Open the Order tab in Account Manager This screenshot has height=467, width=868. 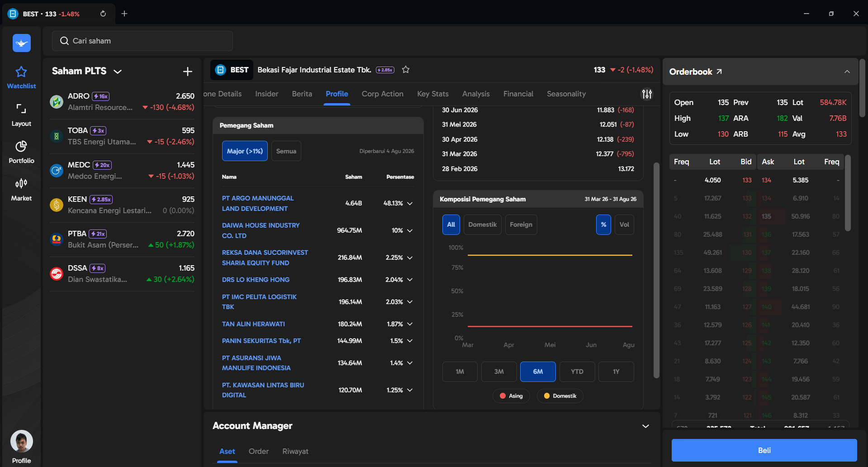coord(259,451)
